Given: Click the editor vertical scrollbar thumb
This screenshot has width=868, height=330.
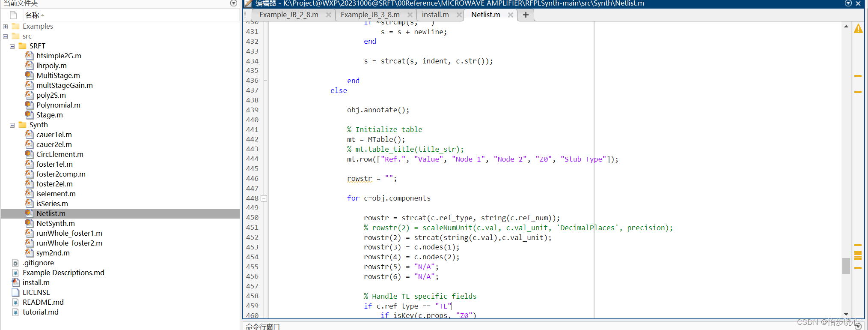Looking at the screenshot, I should pos(846,266).
